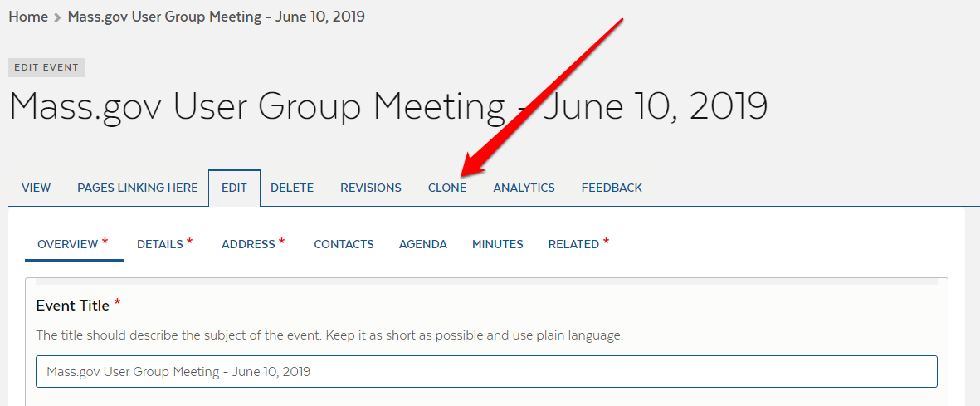Go to the Revisions tab
980x406 pixels.
(x=371, y=188)
